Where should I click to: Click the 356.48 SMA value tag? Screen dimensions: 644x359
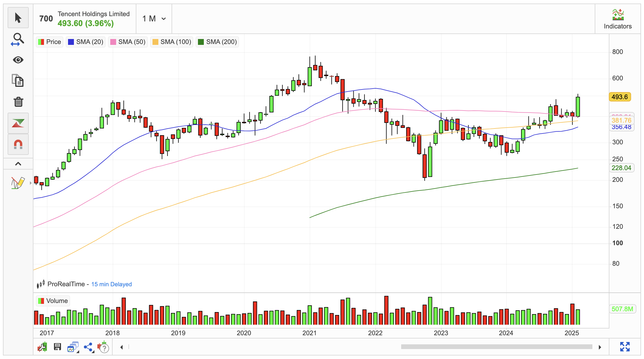tap(621, 127)
